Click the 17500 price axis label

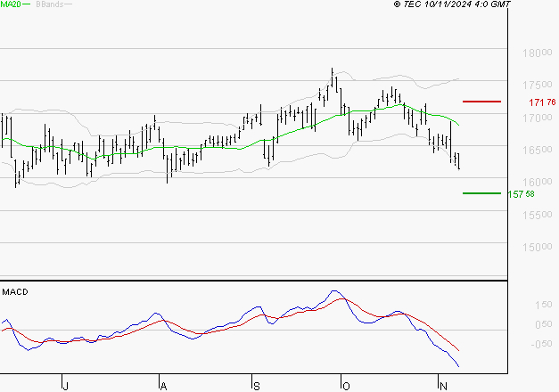538,86
